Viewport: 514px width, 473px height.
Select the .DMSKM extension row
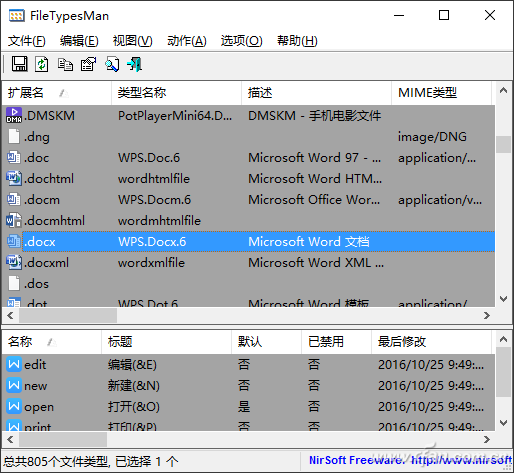(x=248, y=115)
